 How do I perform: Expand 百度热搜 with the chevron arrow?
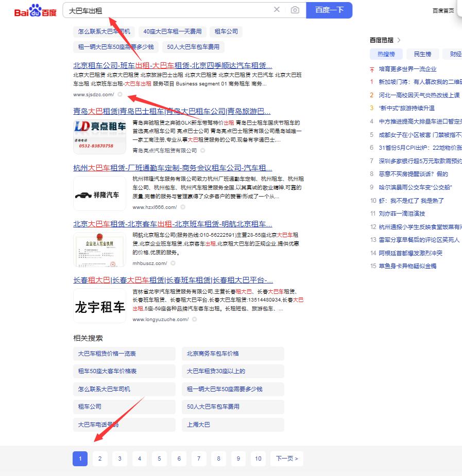[x=399, y=40]
